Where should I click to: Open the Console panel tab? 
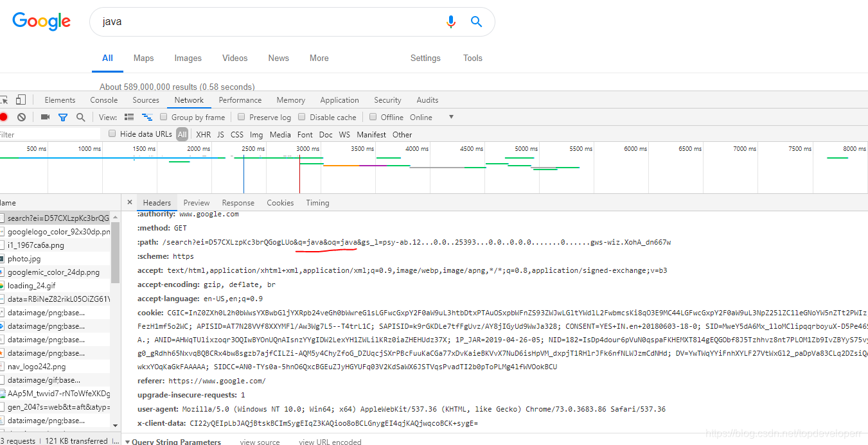click(x=104, y=100)
